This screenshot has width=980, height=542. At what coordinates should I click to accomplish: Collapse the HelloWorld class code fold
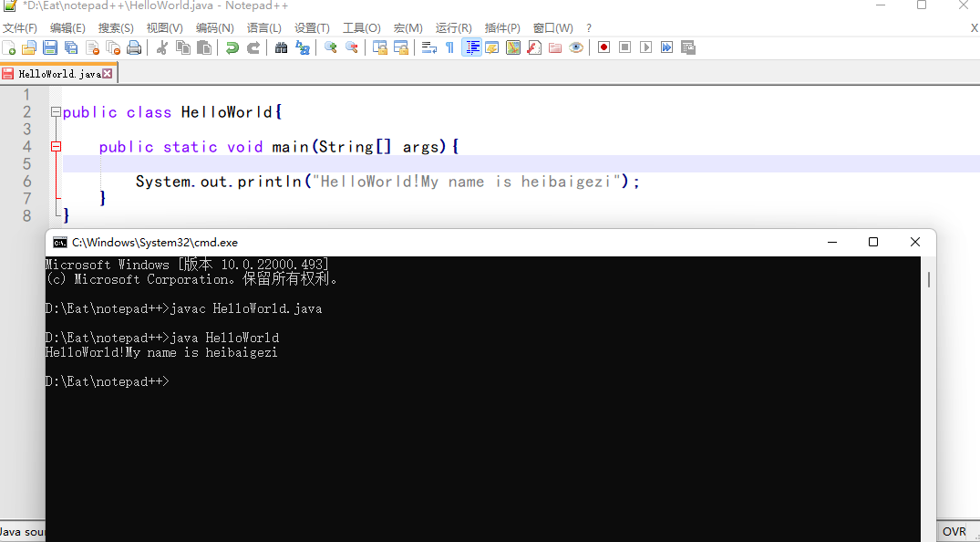click(x=56, y=111)
